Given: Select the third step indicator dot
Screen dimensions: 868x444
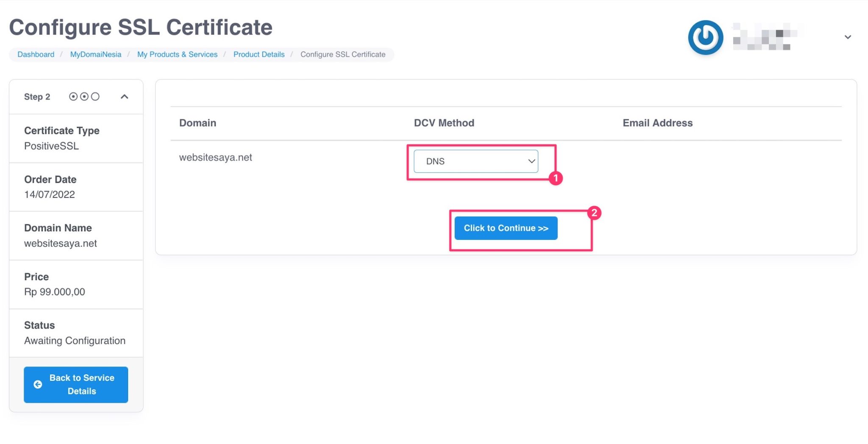Looking at the screenshot, I should point(96,96).
